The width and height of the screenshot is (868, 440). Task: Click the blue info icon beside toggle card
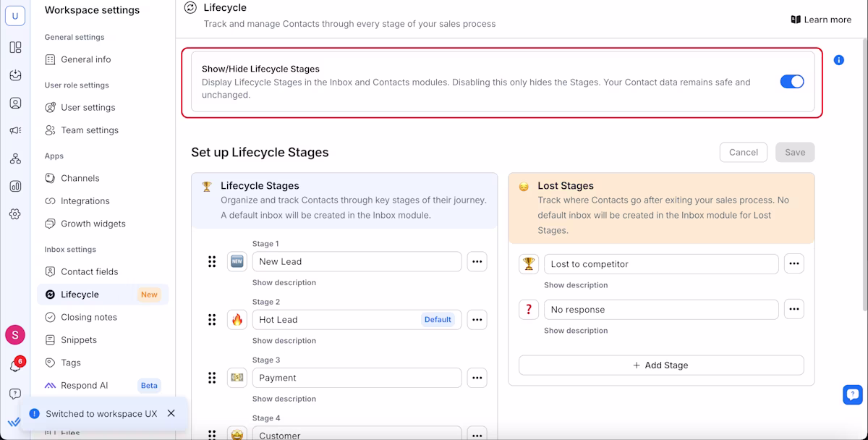839,60
